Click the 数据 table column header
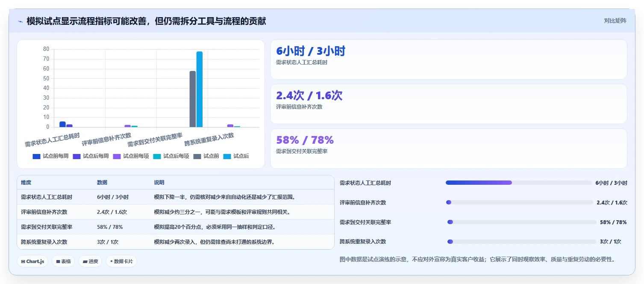The height and width of the screenshot is (284, 644). click(102, 183)
